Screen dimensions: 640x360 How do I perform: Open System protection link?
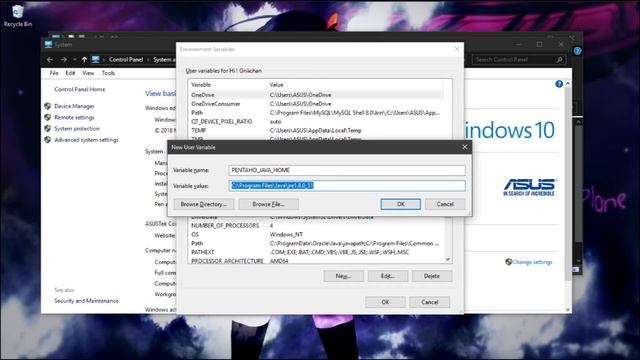point(77,129)
